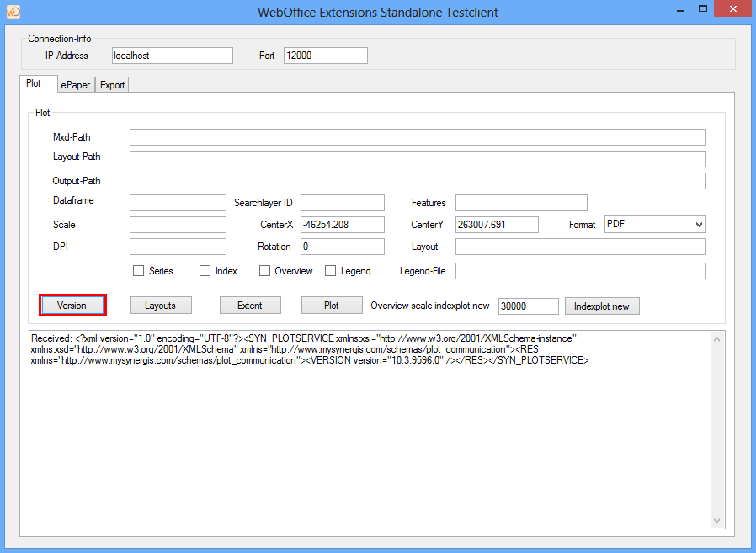Toggle the Legend checkbox on

[x=328, y=270]
